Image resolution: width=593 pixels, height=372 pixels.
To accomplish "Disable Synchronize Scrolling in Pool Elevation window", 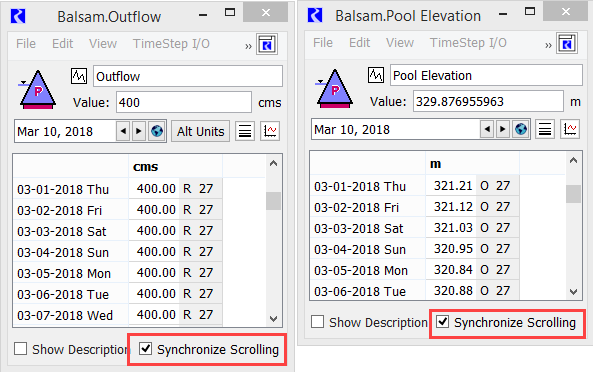I will 442,322.
